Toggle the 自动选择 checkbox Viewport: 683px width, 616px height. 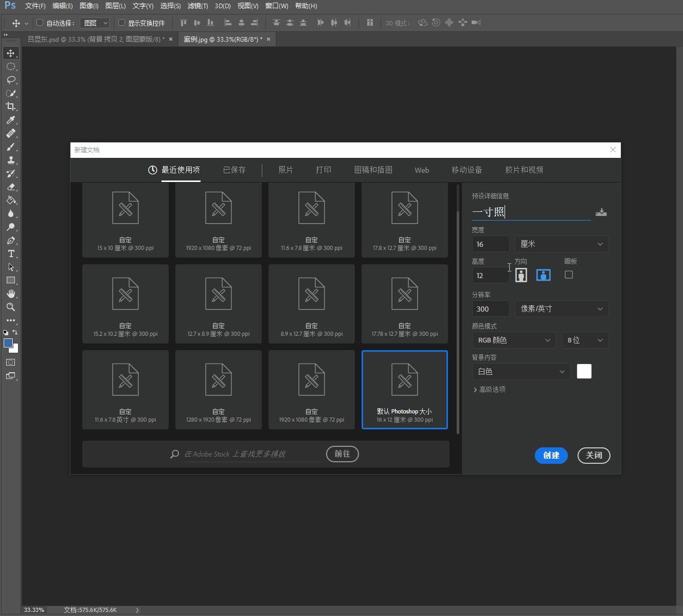[40, 23]
